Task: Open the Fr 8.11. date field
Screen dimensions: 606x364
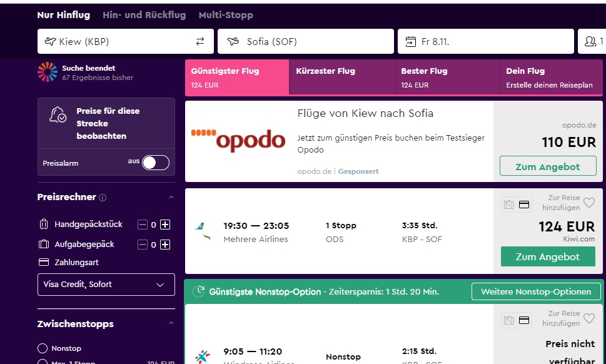Action: pyautogui.click(x=485, y=42)
